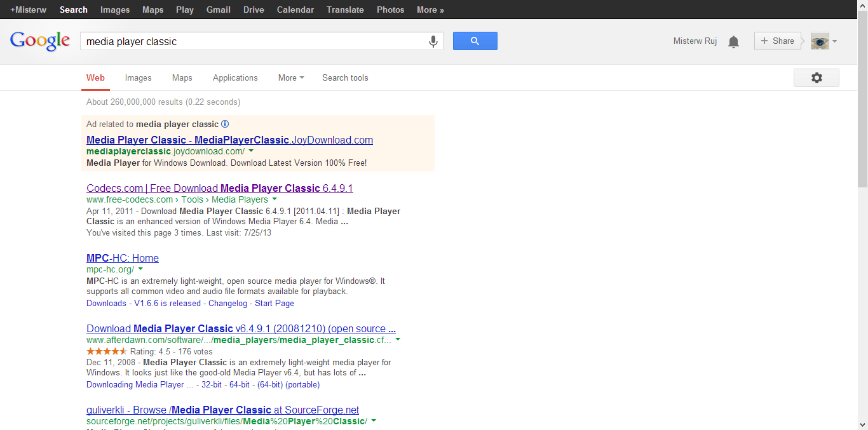Screen dimensions: 868x430
Task: Open Translate in top black bar
Action: click(x=345, y=10)
